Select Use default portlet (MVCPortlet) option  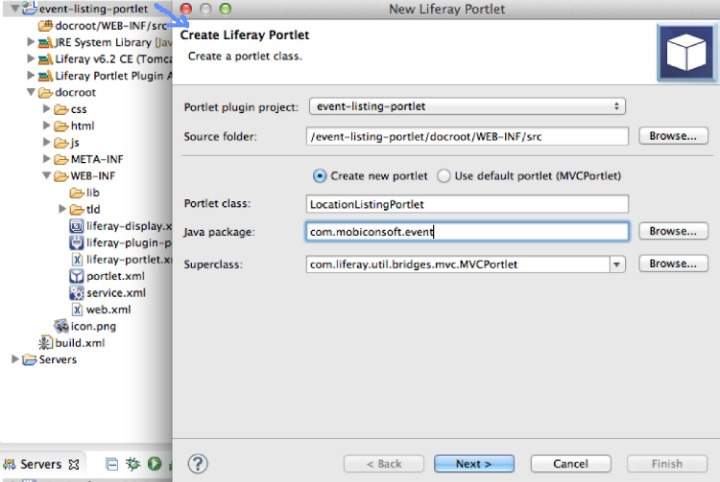pyautogui.click(x=444, y=176)
